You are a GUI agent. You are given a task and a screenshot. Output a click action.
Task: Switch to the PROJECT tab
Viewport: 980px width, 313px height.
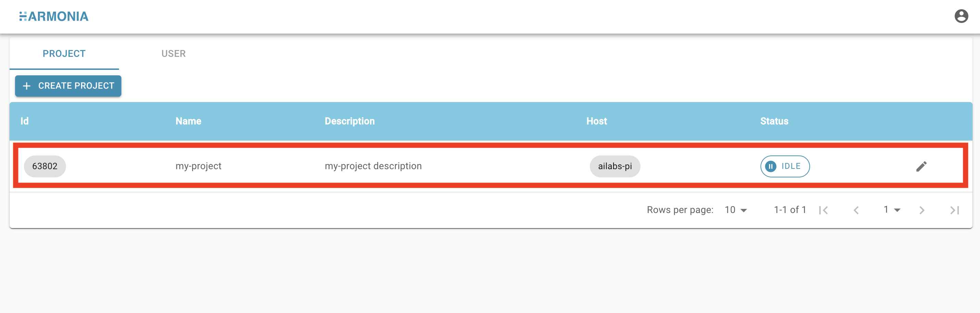(x=64, y=54)
